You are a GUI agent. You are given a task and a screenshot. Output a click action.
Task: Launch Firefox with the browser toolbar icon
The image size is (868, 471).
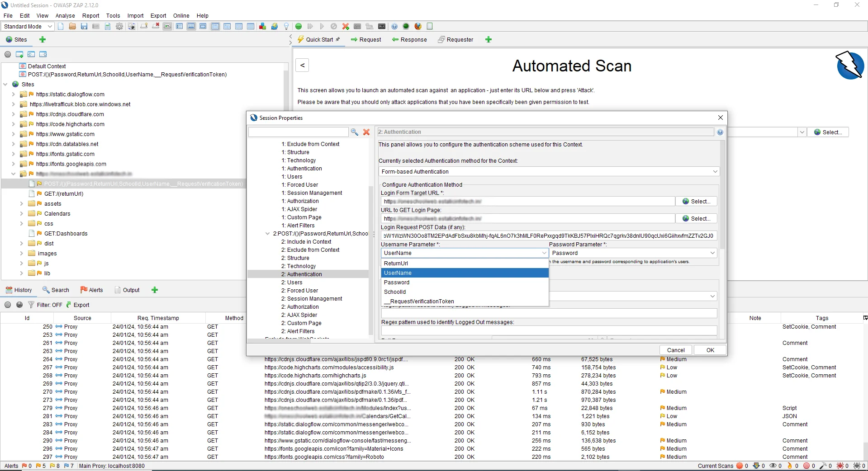click(417, 26)
